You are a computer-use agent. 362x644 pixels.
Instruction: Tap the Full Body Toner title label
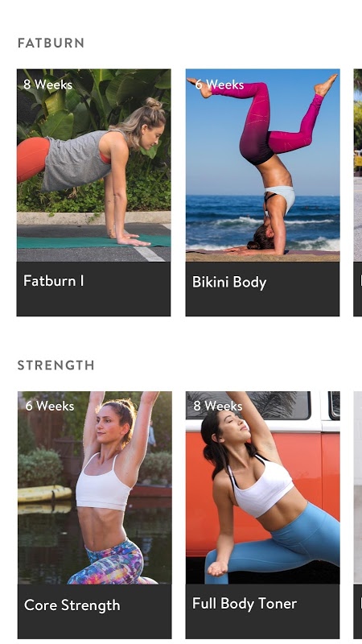pyautogui.click(x=245, y=604)
